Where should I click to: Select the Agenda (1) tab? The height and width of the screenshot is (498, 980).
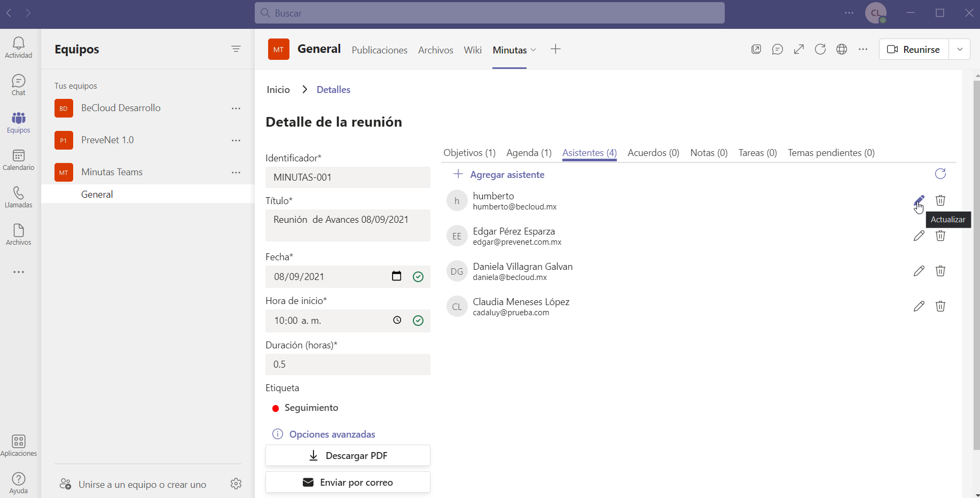tap(529, 153)
